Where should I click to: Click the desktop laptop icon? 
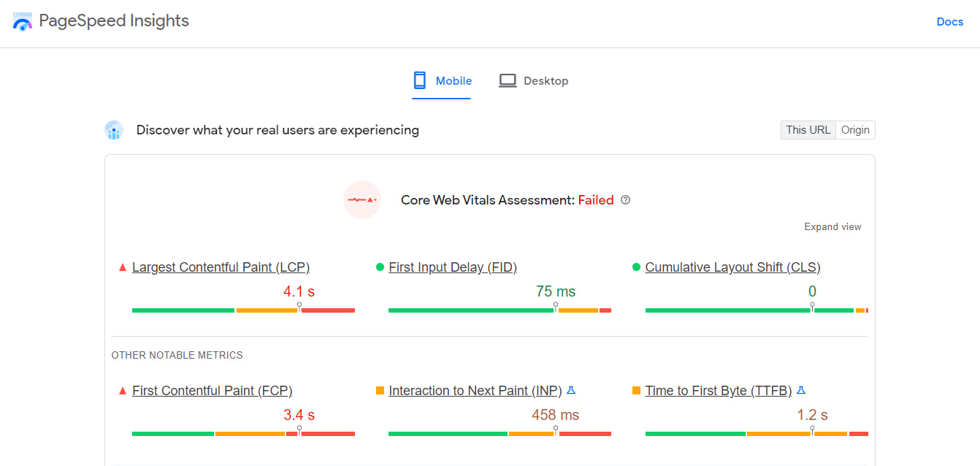tap(508, 80)
